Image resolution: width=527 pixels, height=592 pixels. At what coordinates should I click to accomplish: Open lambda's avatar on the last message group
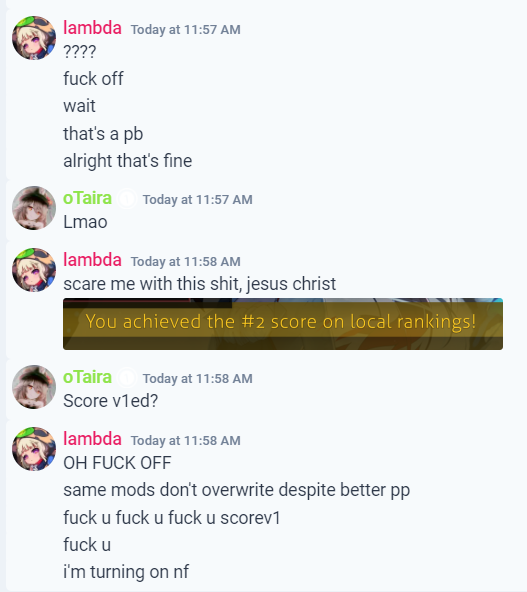coord(34,449)
